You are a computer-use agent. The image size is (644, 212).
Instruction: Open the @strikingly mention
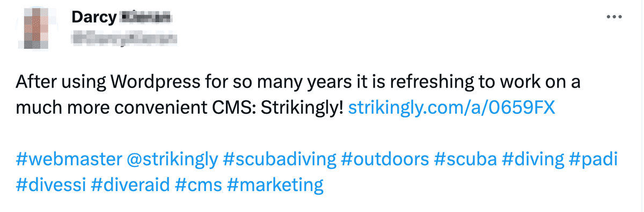pyautogui.click(x=172, y=159)
